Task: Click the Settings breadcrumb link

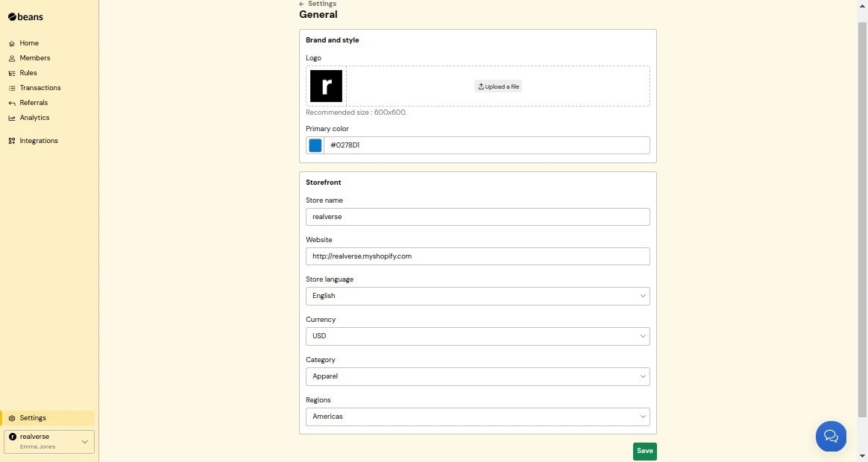Action: 322,4
